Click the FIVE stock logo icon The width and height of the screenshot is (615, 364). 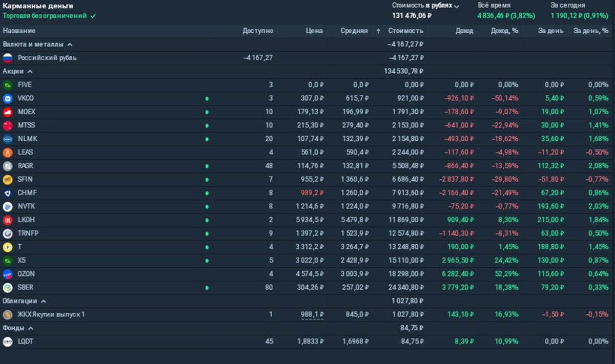point(8,85)
